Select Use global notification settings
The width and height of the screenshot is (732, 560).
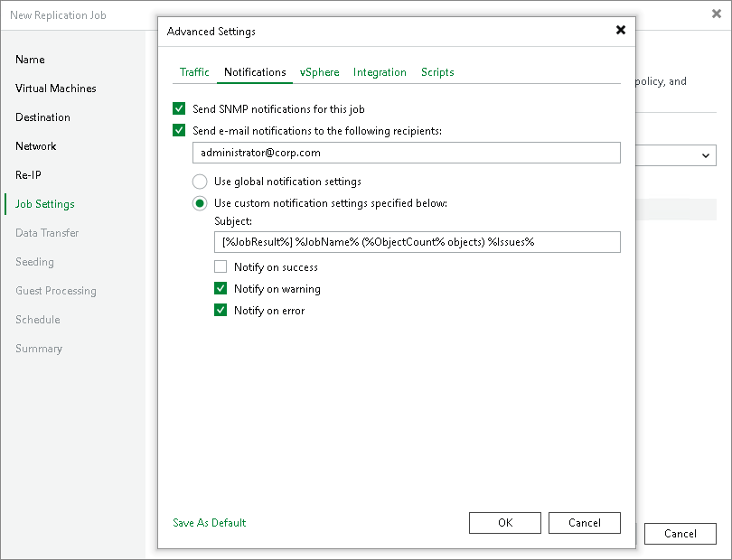[200, 182]
